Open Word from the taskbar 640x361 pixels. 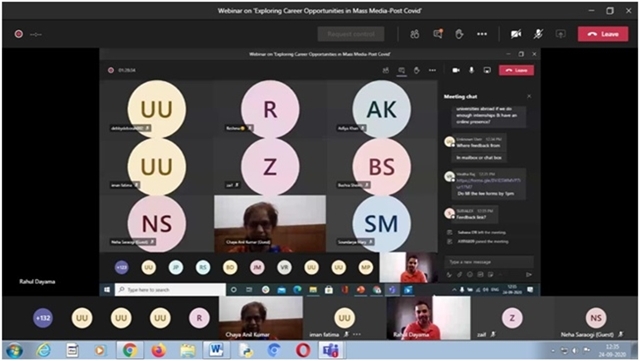216,350
